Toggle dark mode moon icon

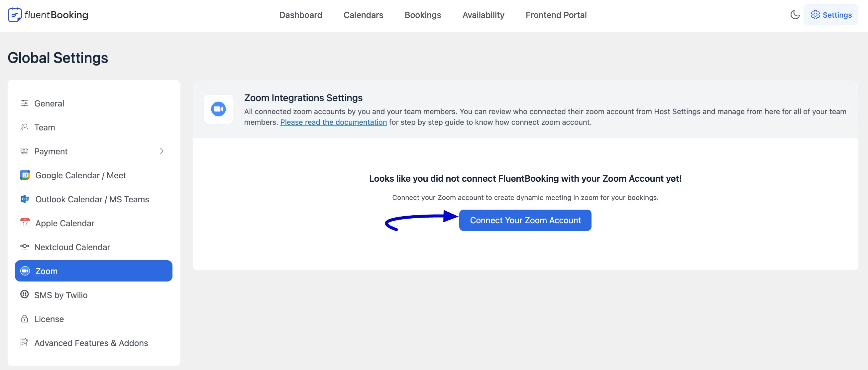pos(795,15)
